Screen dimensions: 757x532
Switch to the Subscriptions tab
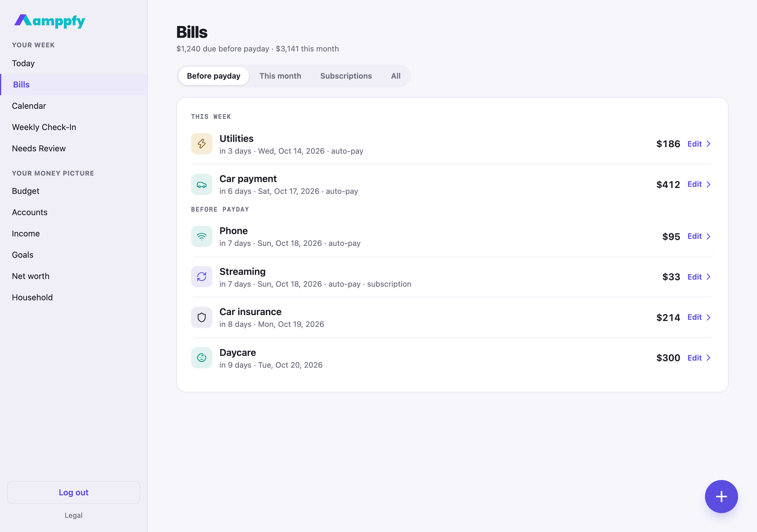346,76
